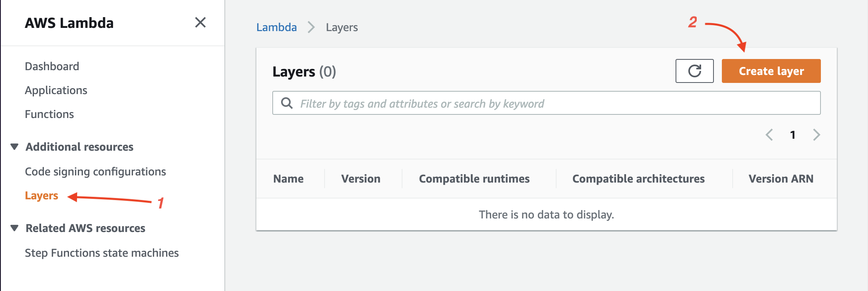Click the Layers breadcrumb text
The height and width of the screenshot is (291, 868).
(342, 28)
